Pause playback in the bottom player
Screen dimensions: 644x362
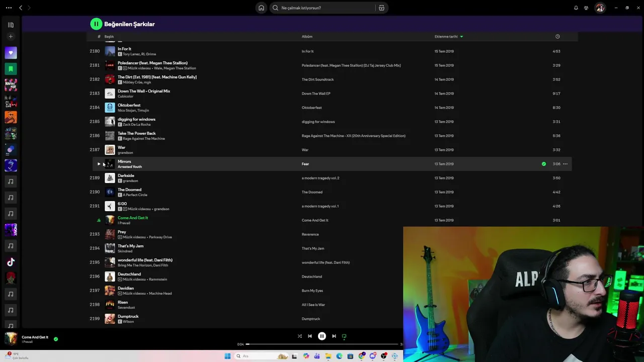322,336
